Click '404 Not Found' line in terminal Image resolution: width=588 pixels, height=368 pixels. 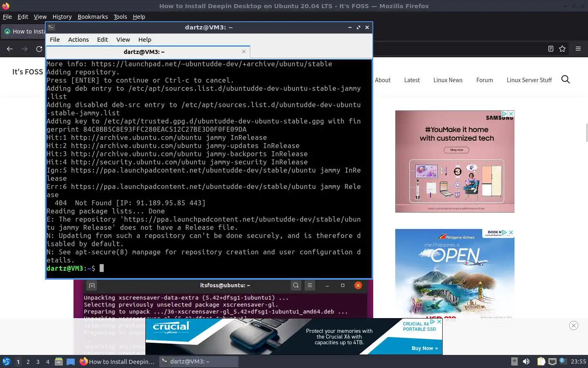tap(130, 203)
